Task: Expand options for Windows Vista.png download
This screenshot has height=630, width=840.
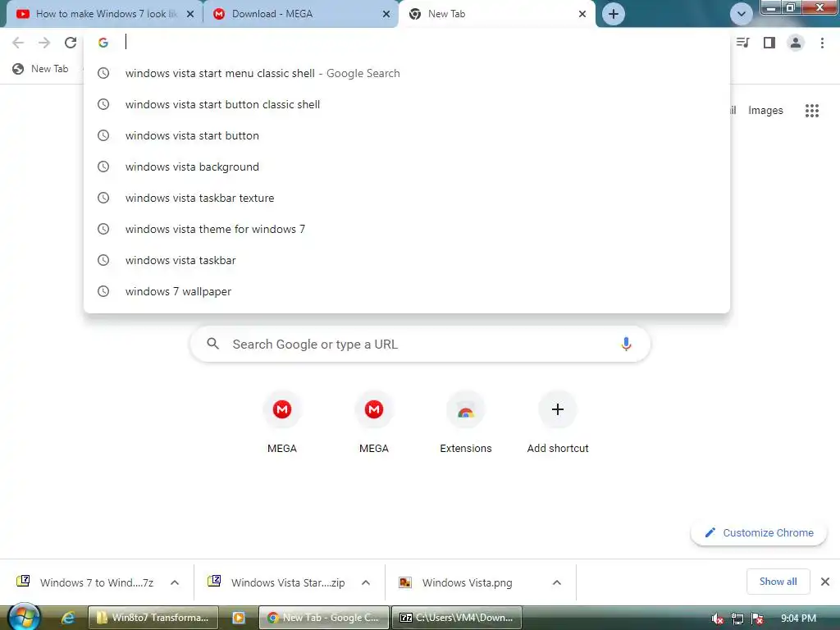Action: pyautogui.click(x=557, y=582)
